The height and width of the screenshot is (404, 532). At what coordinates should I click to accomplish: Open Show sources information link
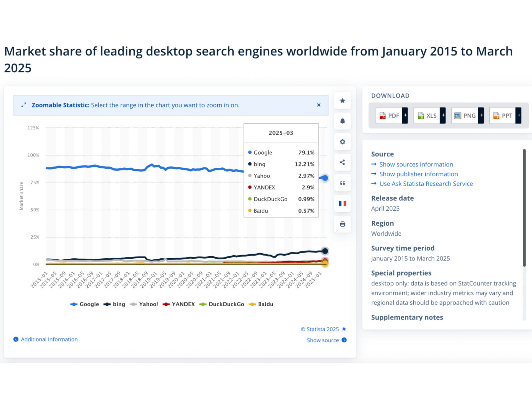[x=416, y=164]
